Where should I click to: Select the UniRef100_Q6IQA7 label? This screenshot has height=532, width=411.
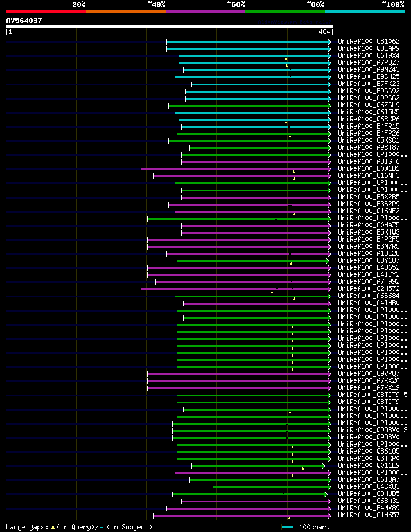click(x=369, y=479)
